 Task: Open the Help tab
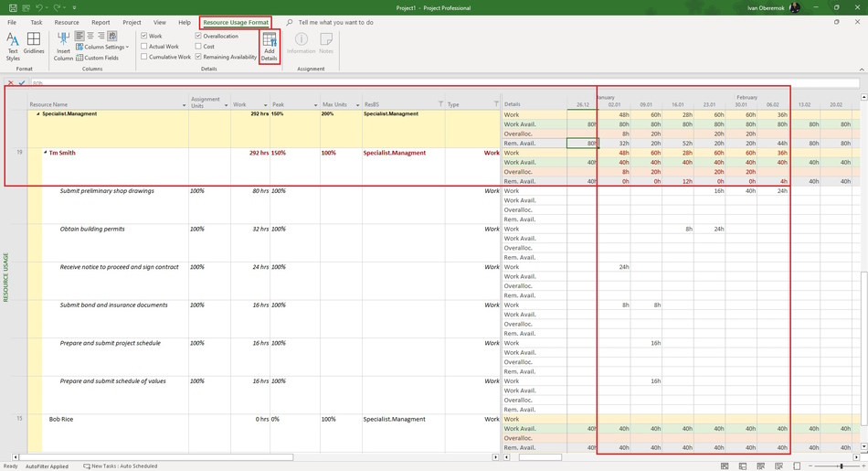185,23
